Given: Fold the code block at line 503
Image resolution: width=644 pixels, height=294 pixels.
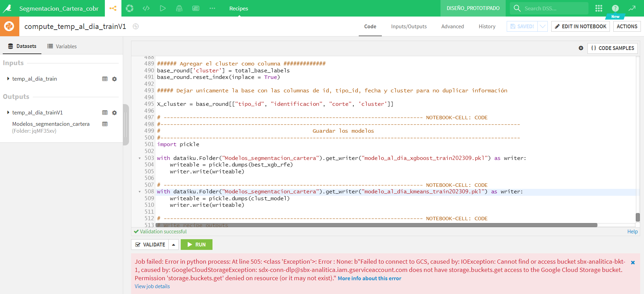Looking at the screenshot, I should pos(140,158).
